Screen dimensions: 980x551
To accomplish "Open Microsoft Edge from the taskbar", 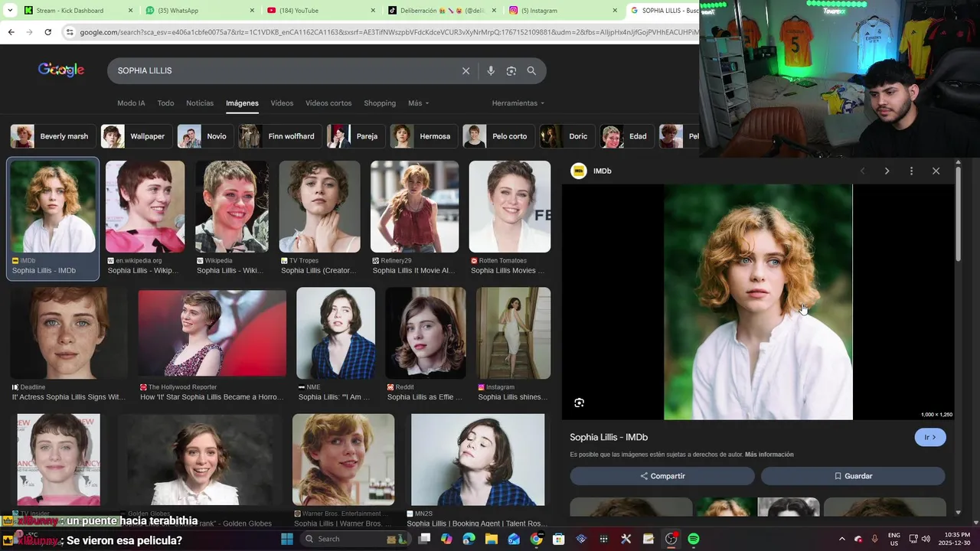I will coord(469,539).
